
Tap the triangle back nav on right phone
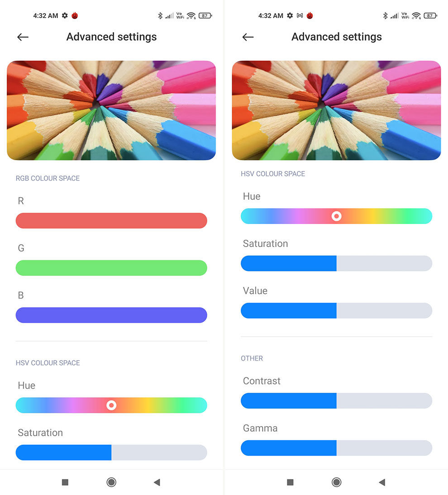[382, 482]
